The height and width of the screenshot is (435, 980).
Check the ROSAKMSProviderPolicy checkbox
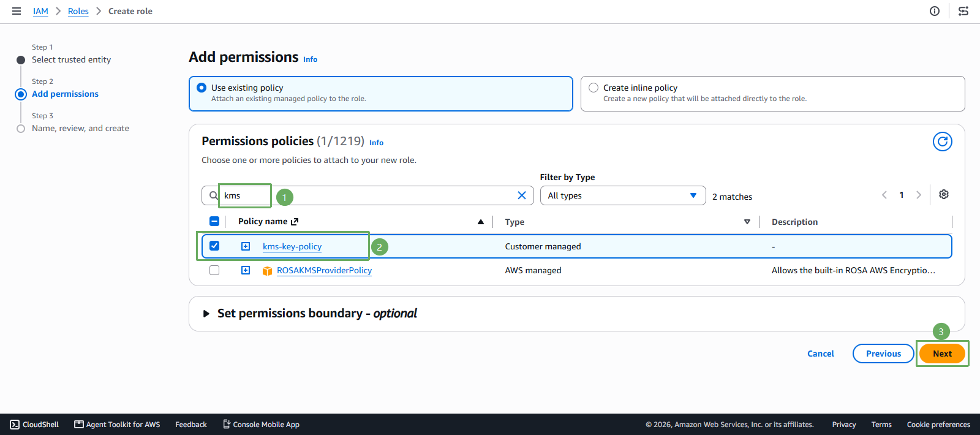[214, 270]
